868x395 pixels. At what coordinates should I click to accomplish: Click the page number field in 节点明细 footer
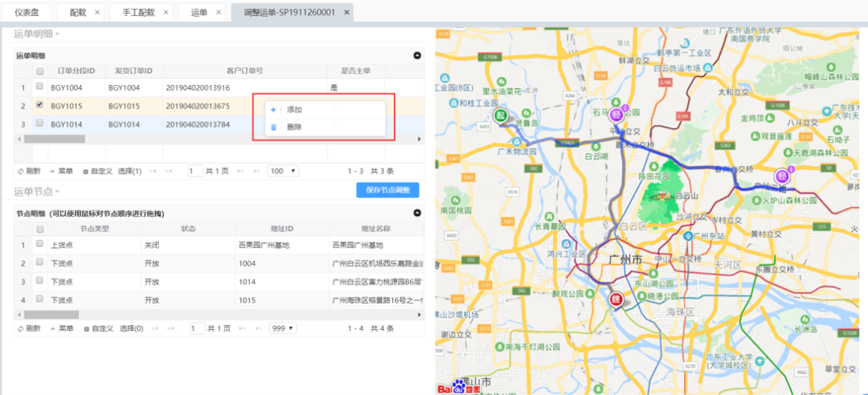[196, 328]
